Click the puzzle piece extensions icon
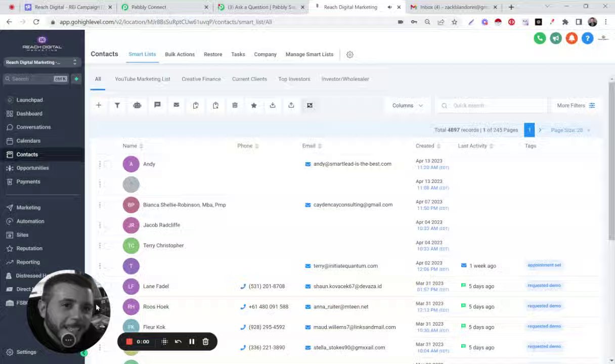Image resolution: width=615 pixels, height=364 pixels. coord(565,22)
